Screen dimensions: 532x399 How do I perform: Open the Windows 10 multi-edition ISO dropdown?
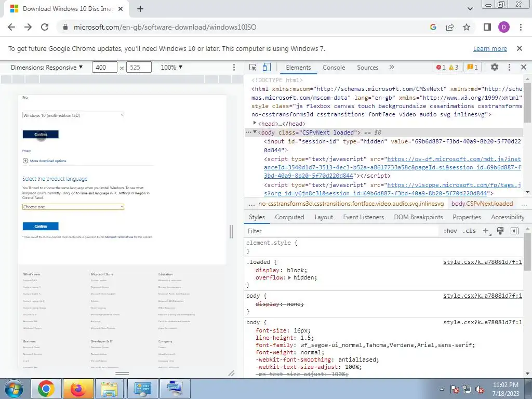pyautogui.click(x=73, y=115)
